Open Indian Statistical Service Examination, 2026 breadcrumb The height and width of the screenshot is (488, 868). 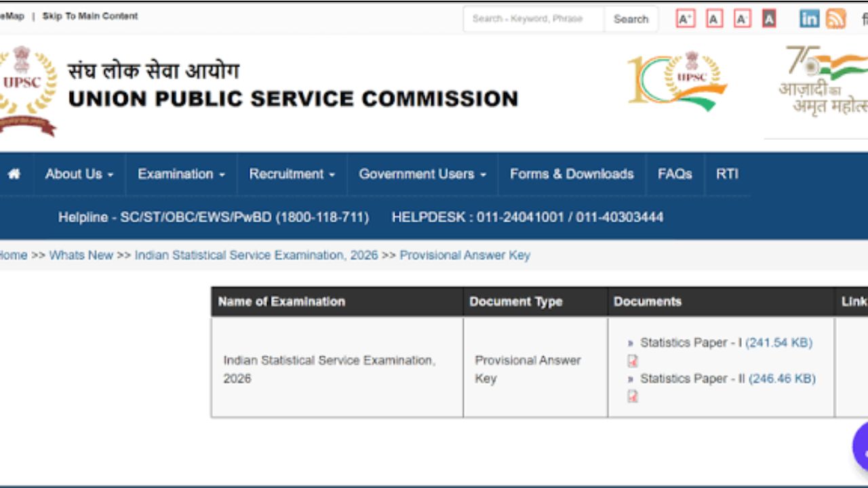tap(256, 256)
